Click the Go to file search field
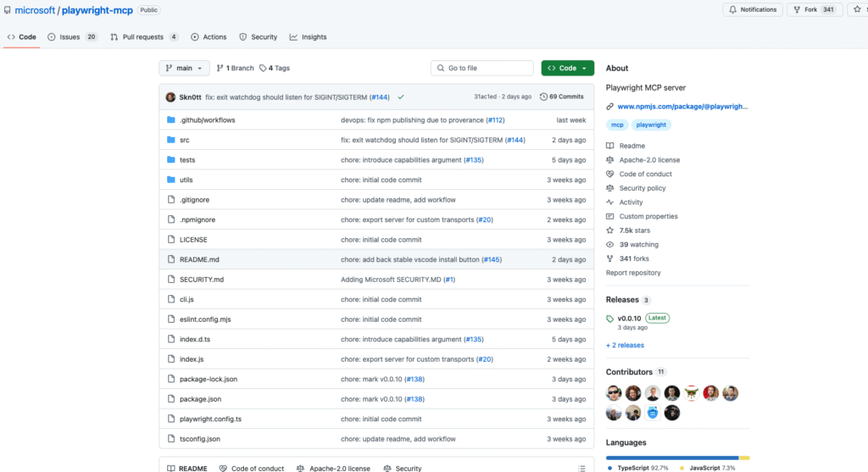 [x=481, y=68]
